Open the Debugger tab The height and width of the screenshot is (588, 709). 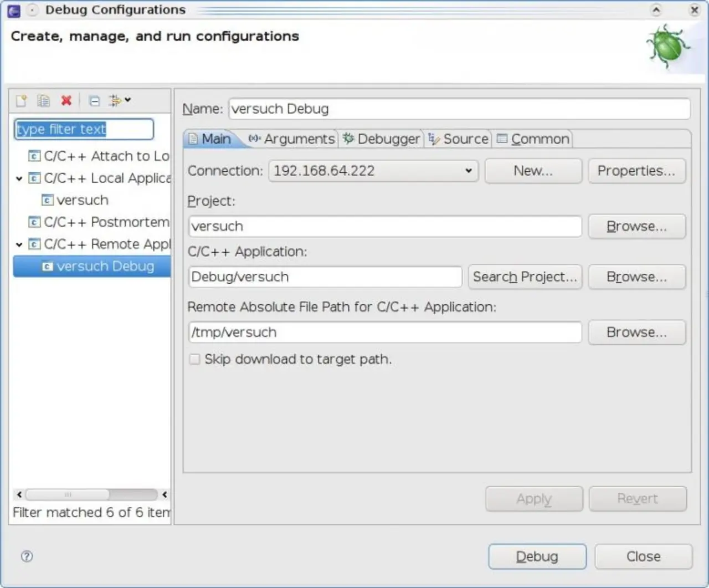(x=382, y=139)
